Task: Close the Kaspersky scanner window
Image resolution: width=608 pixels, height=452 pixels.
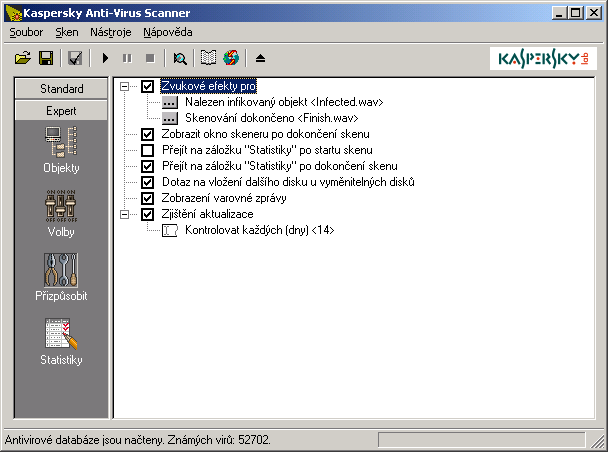Action: tap(594, 13)
